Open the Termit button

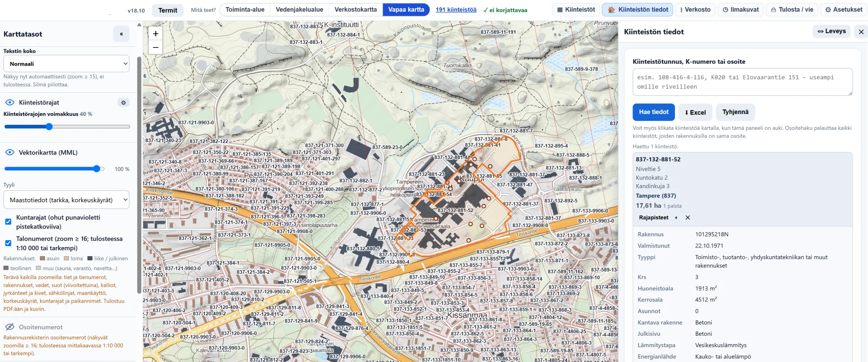tap(168, 10)
